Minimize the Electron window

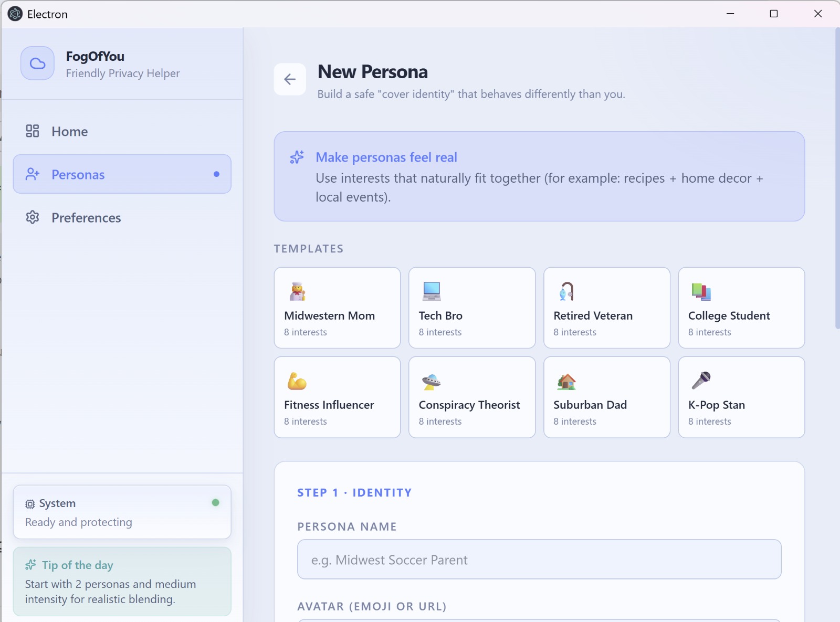click(x=730, y=14)
